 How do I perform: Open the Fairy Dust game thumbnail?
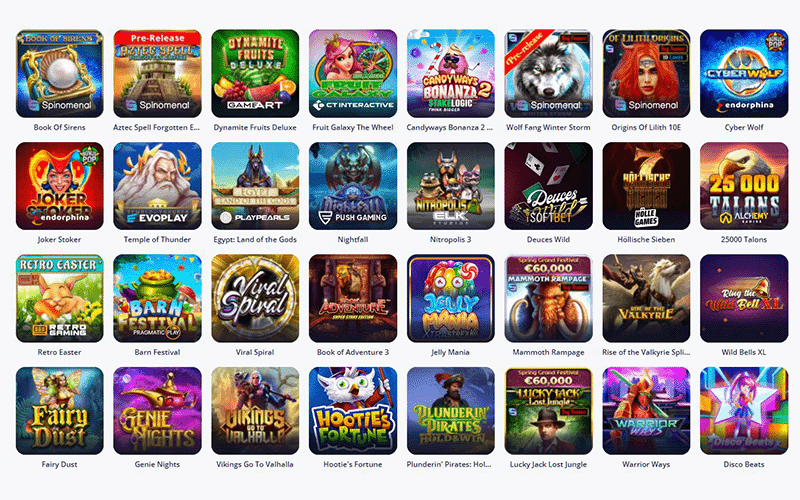(60, 411)
